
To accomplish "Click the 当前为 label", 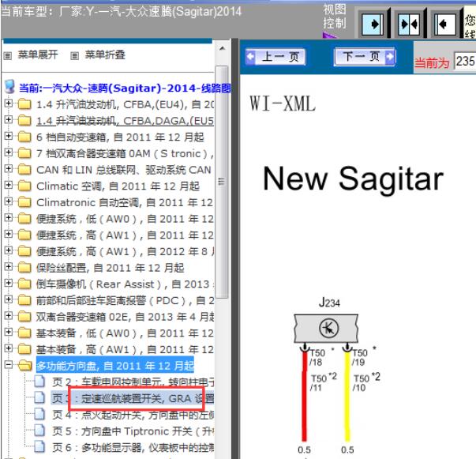I will pos(432,63).
